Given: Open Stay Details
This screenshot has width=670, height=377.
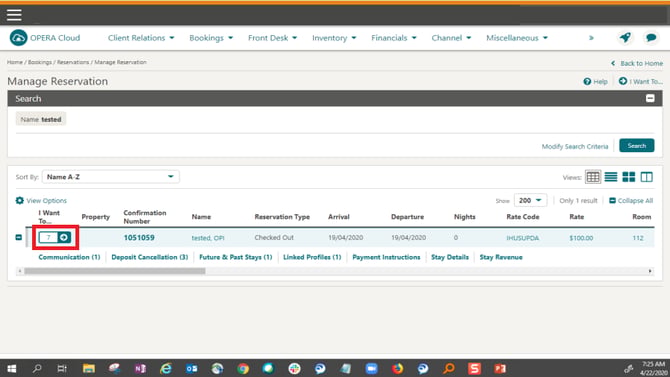Looking at the screenshot, I should (x=450, y=257).
